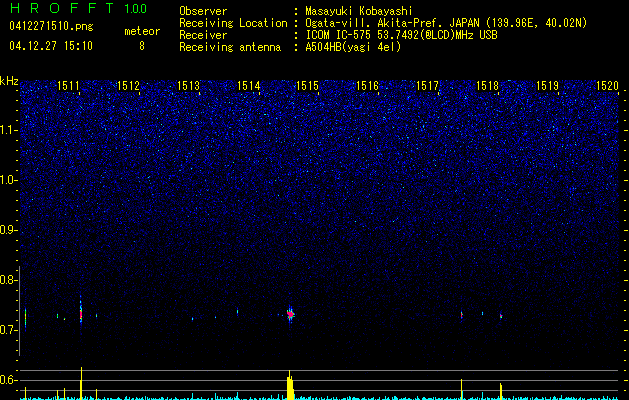The height and width of the screenshot is (400, 629).
Task: Click the tall yellow intensity spike near 1515
Action: click(290, 386)
